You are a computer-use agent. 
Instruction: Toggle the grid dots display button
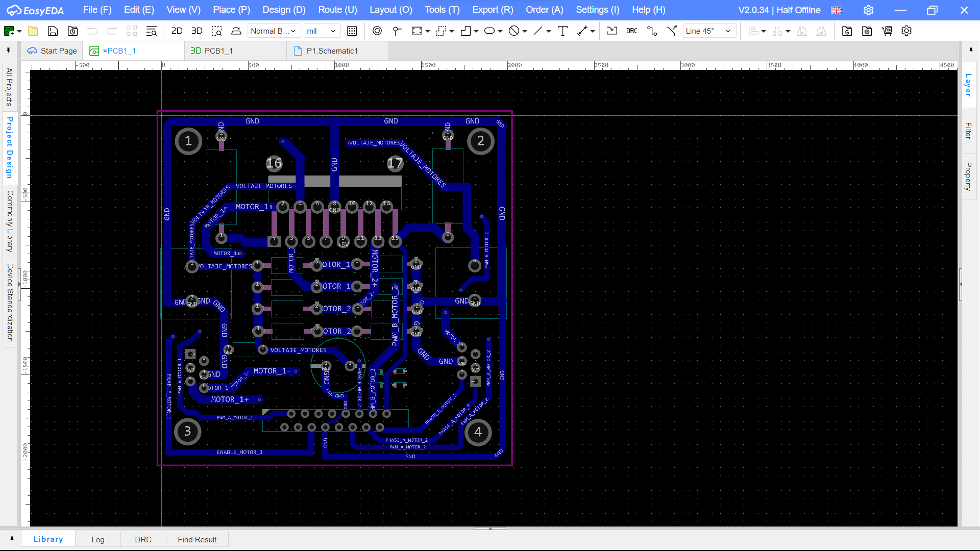tap(352, 31)
